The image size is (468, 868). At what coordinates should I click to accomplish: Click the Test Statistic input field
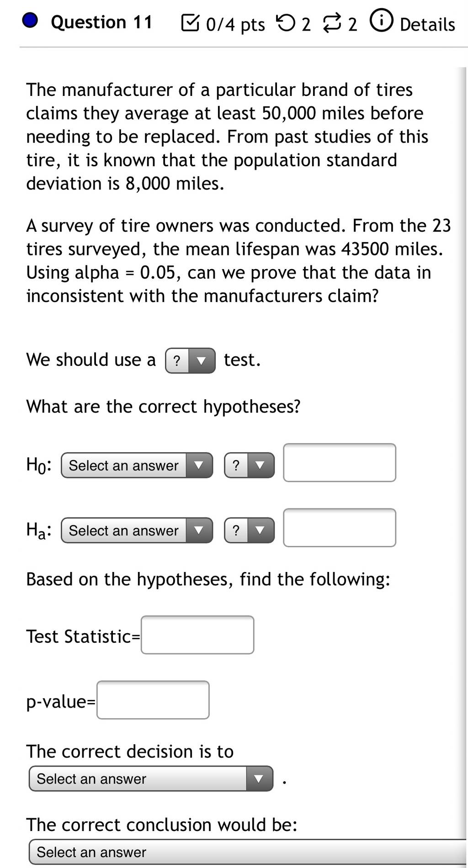click(x=197, y=635)
